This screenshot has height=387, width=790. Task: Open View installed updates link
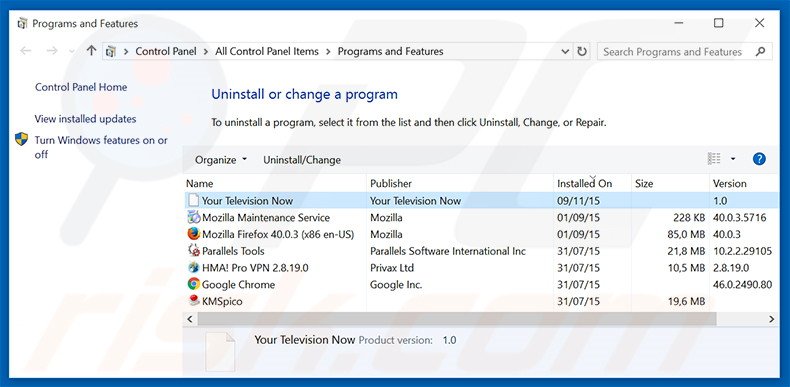(85, 119)
